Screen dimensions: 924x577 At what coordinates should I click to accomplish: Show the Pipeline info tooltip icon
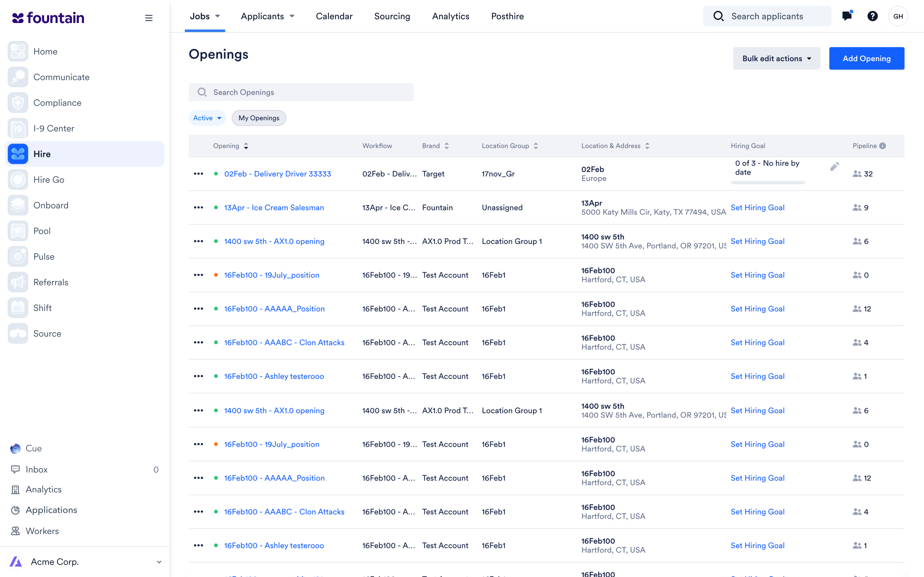pyautogui.click(x=882, y=146)
